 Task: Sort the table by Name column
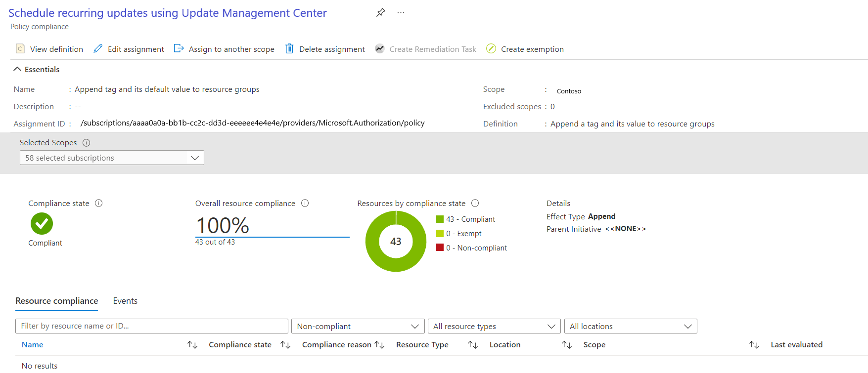click(33, 345)
